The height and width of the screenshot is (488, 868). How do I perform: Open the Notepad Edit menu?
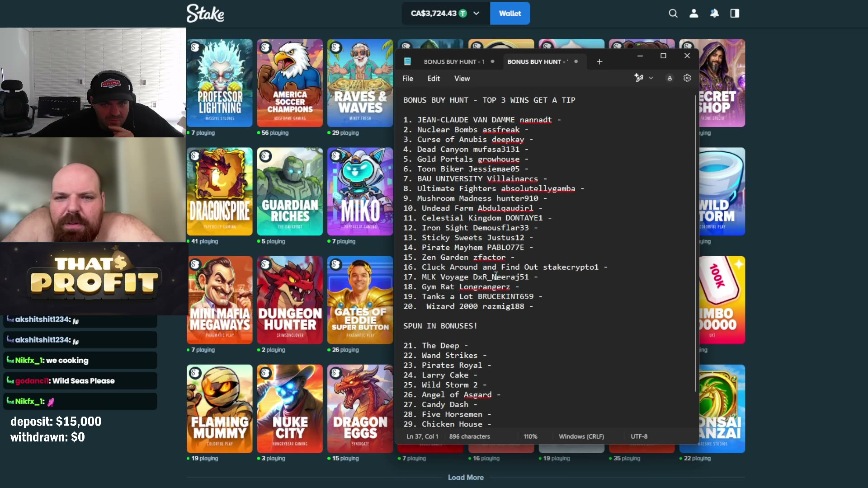(x=434, y=79)
